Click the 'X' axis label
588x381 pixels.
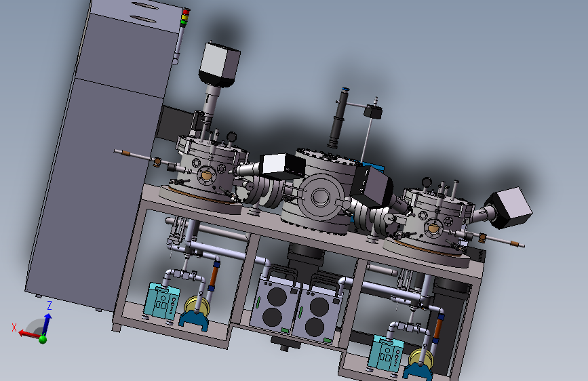pos(14,327)
